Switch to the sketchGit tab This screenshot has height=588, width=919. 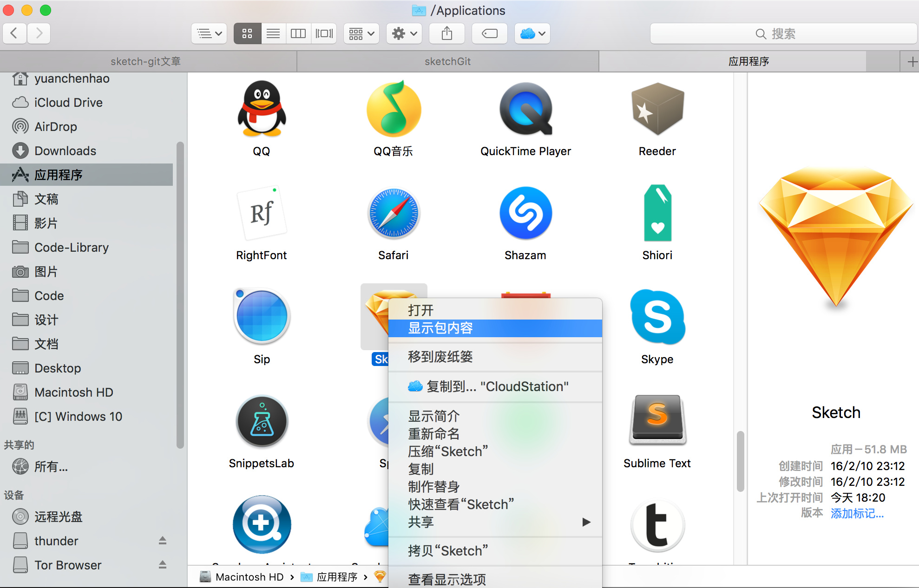tap(447, 61)
